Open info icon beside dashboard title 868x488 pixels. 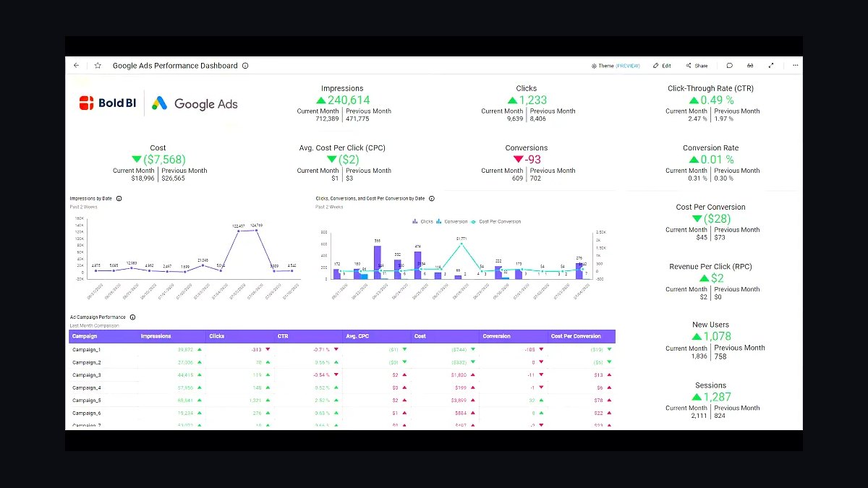[245, 66]
